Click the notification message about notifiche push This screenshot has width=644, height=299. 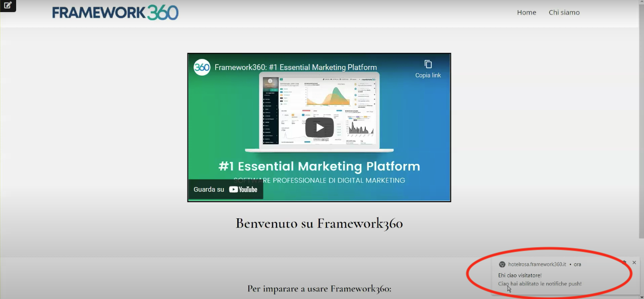click(540, 284)
